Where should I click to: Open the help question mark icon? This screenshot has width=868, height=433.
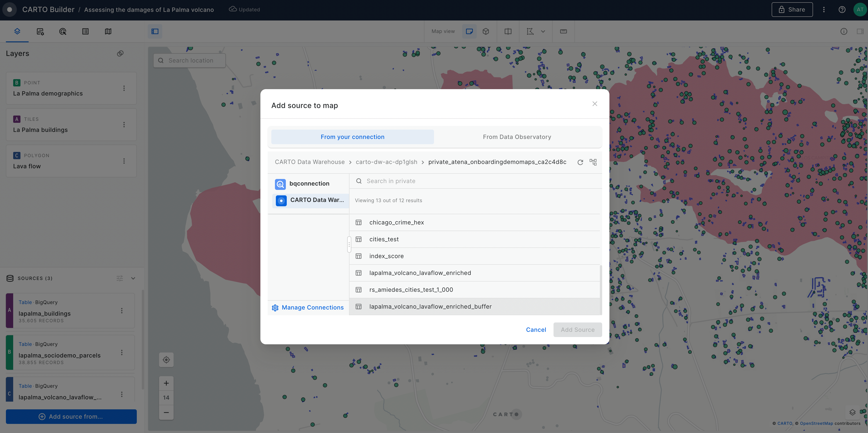coord(842,10)
